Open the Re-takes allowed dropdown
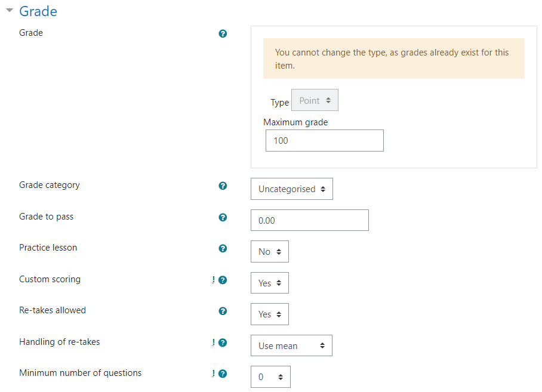The width and height of the screenshot is (542, 392). [x=270, y=314]
